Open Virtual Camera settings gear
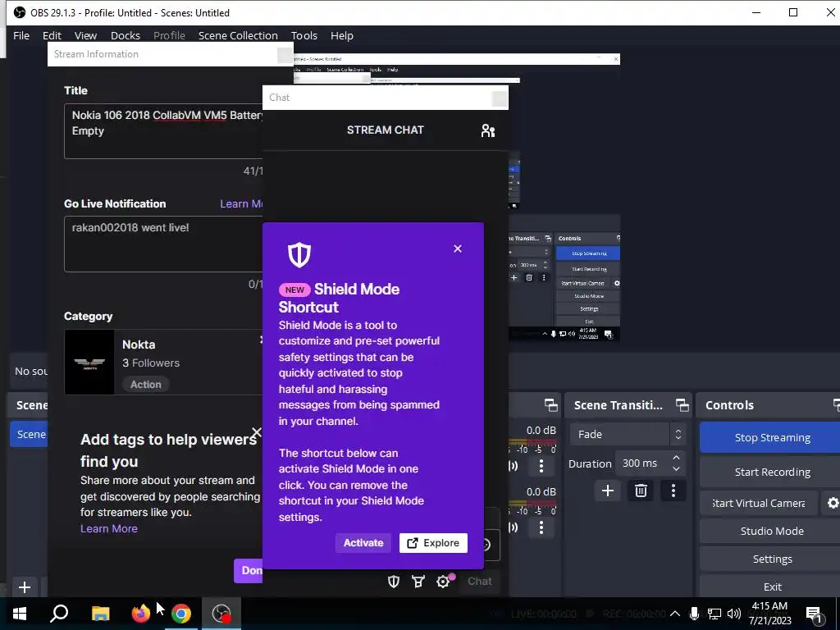The height and width of the screenshot is (630, 840). [x=832, y=503]
